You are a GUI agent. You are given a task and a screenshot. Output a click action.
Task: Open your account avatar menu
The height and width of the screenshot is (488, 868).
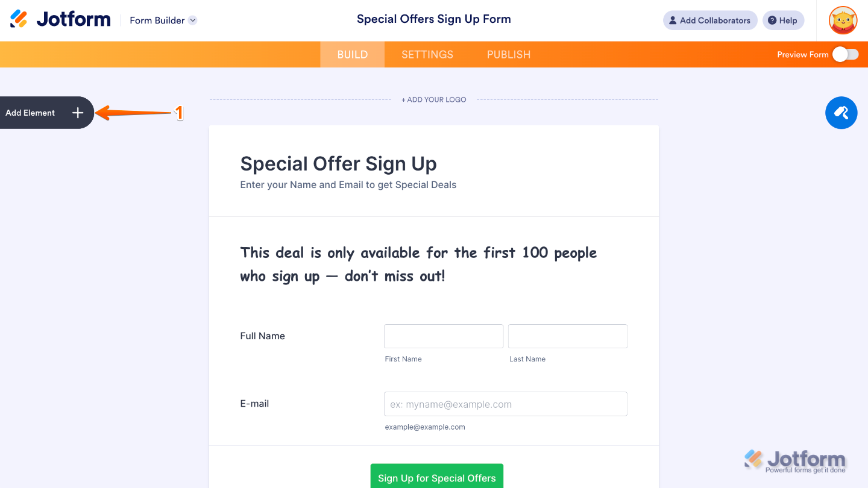(842, 20)
